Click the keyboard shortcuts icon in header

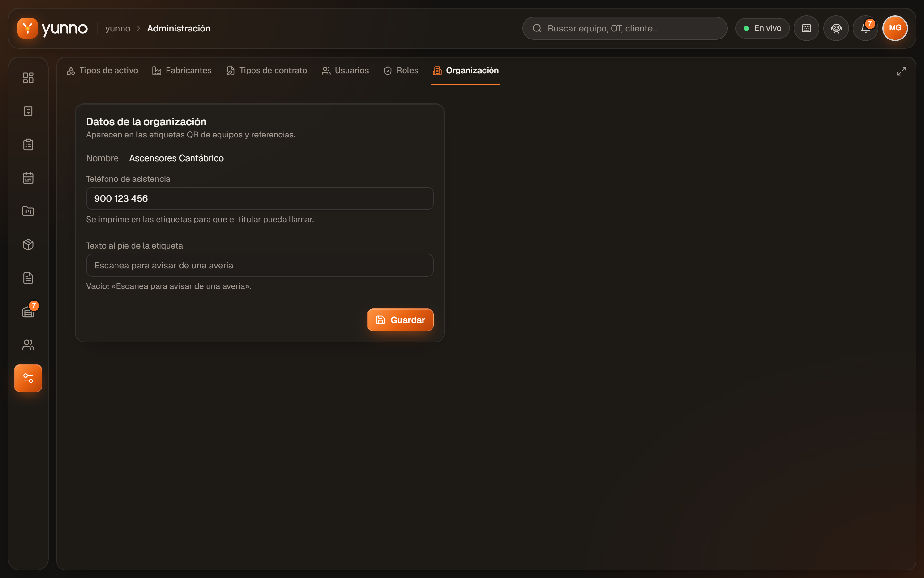[806, 28]
